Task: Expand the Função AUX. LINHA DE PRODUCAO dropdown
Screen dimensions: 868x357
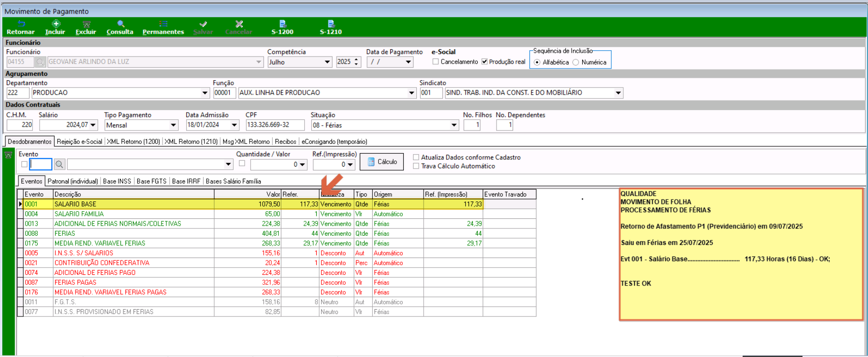Action: pyautogui.click(x=412, y=93)
